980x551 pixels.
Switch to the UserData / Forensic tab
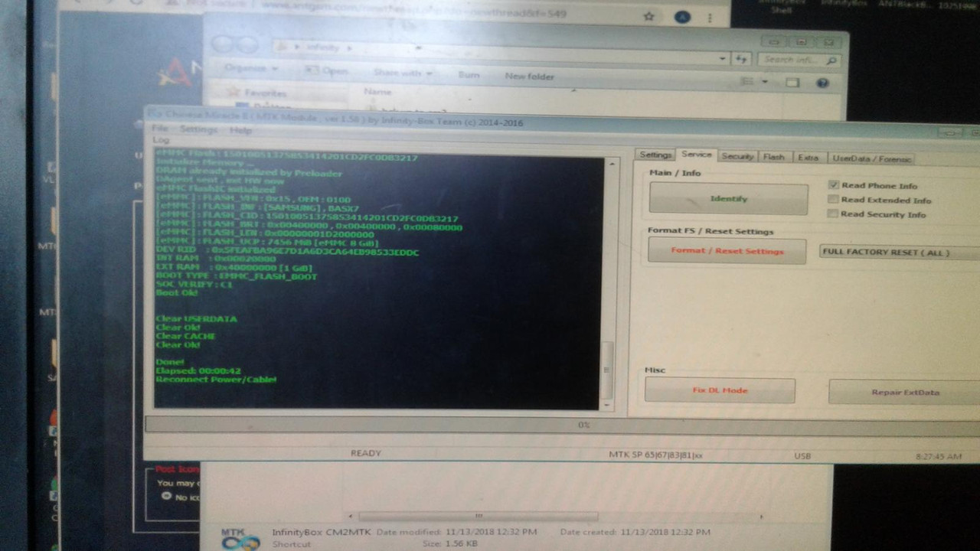(x=871, y=158)
